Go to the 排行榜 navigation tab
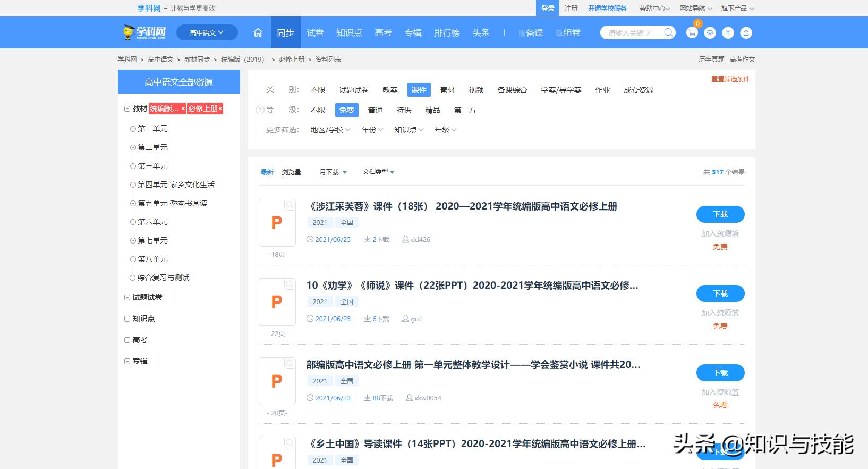 (x=447, y=33)
